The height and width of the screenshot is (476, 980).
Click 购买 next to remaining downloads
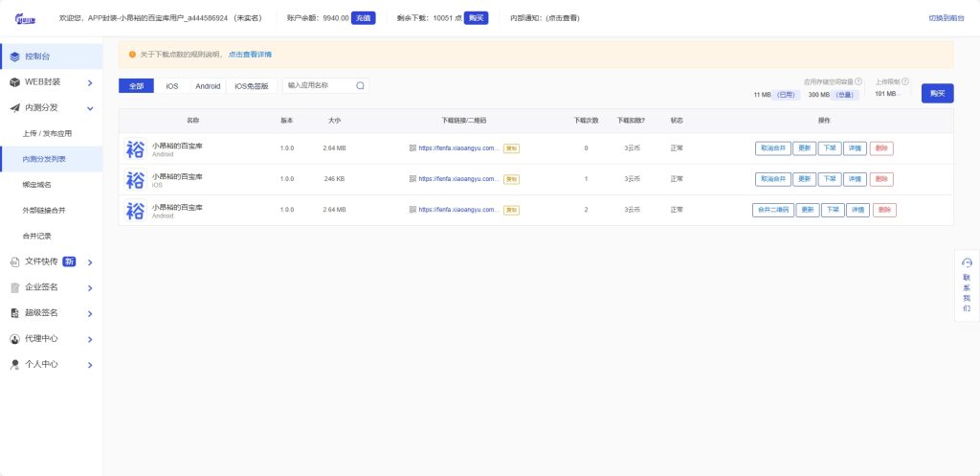(476, 18)
